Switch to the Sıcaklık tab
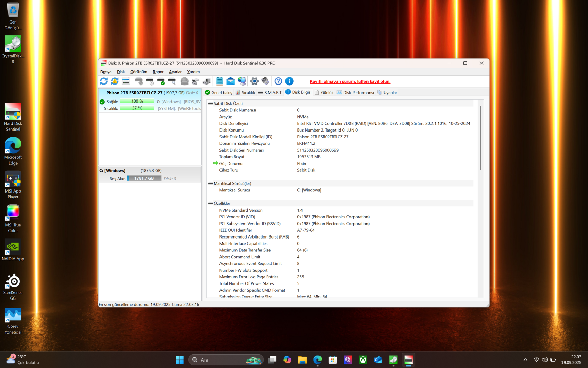This screenshot has height=368, width=588. [x=245, y=92]
